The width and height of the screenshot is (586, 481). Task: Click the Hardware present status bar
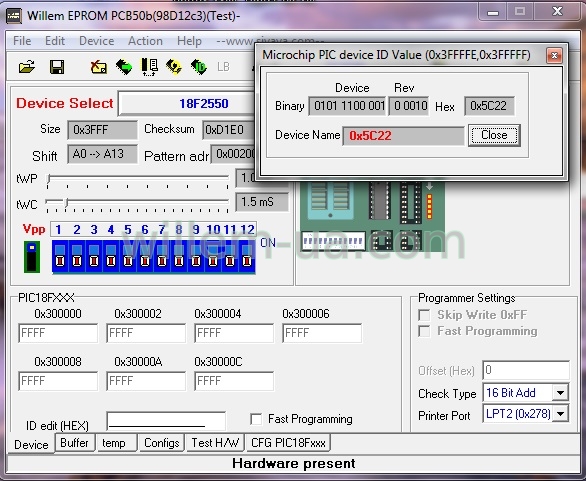pyautogui.click(x=293, y=464)
